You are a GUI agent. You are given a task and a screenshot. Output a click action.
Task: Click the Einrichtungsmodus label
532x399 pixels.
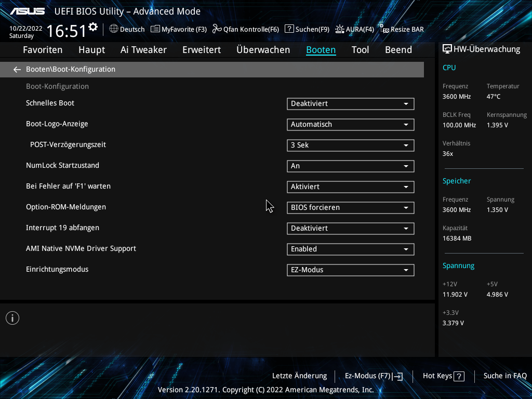pos(57,270)
